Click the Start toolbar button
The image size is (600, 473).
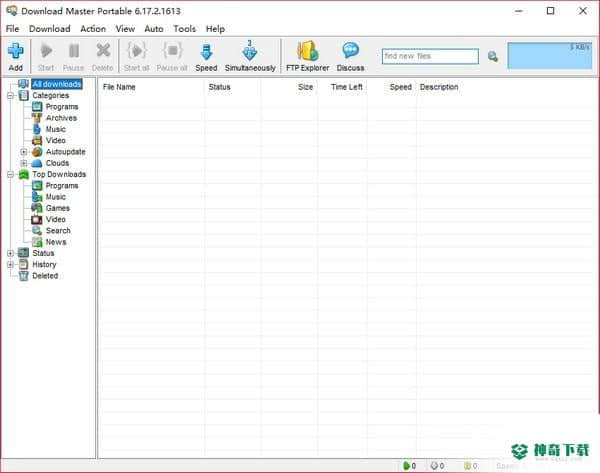click(46, 57)
